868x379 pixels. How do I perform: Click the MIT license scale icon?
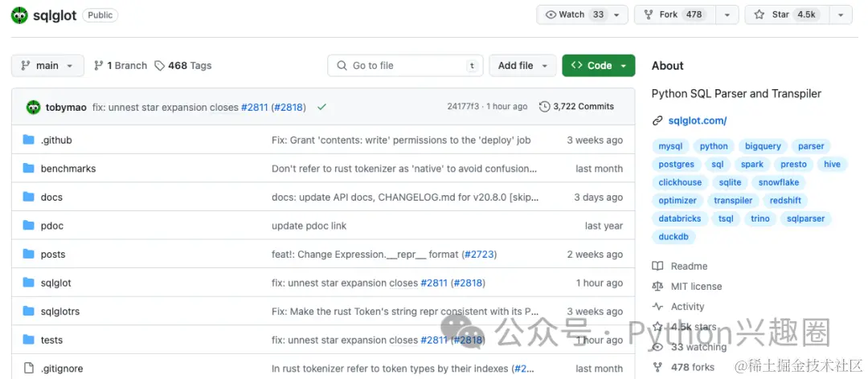[657, 286]
